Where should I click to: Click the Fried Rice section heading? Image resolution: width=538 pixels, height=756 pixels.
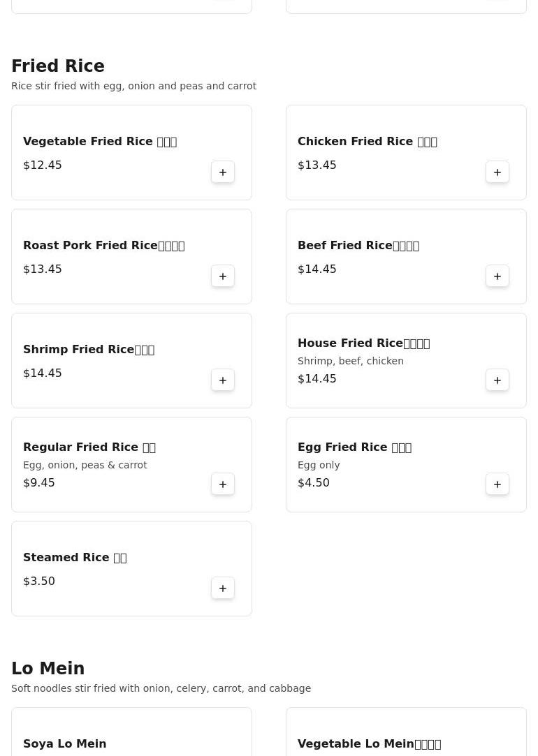(x=58, y=66)
